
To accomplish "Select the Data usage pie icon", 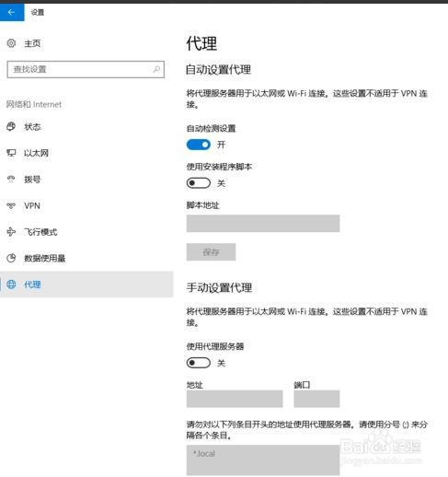I will tap(11, 258).
